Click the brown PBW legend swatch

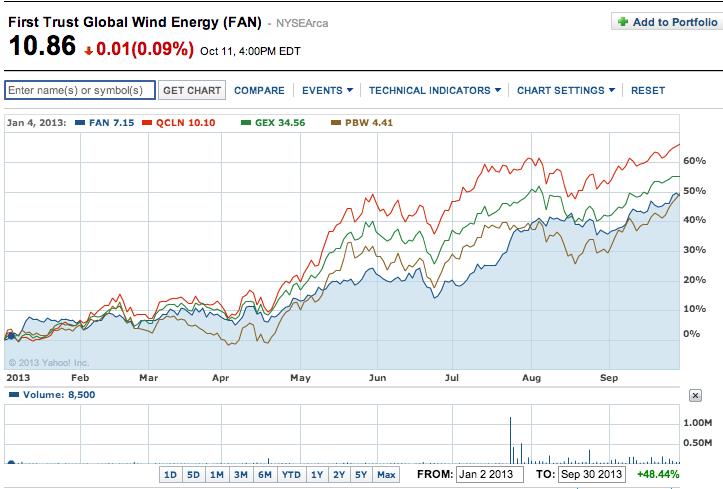tap(336, 123)
